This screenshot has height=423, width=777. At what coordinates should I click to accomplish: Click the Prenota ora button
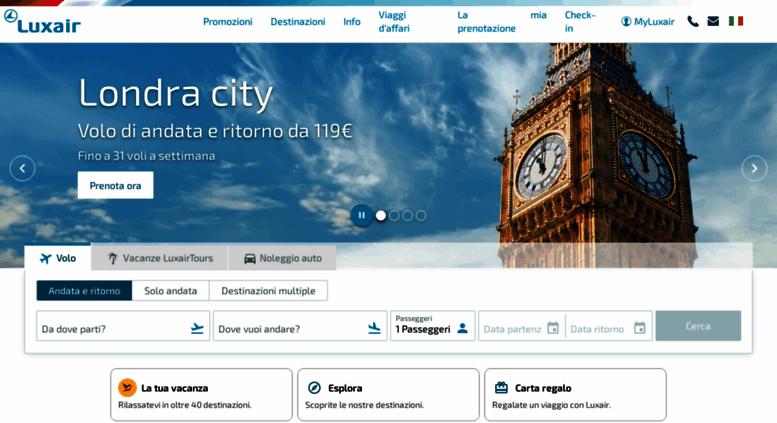pyautogui.click(x=115, y=185)
